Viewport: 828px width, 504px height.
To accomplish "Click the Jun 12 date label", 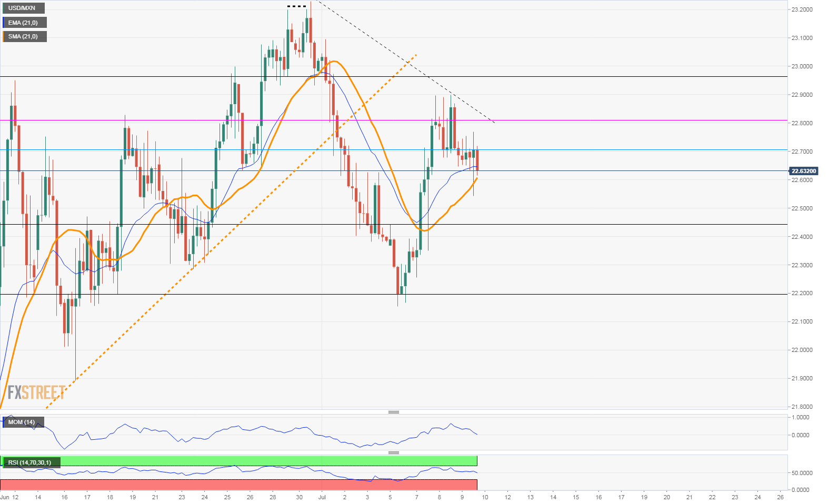I will click(9, 497).
